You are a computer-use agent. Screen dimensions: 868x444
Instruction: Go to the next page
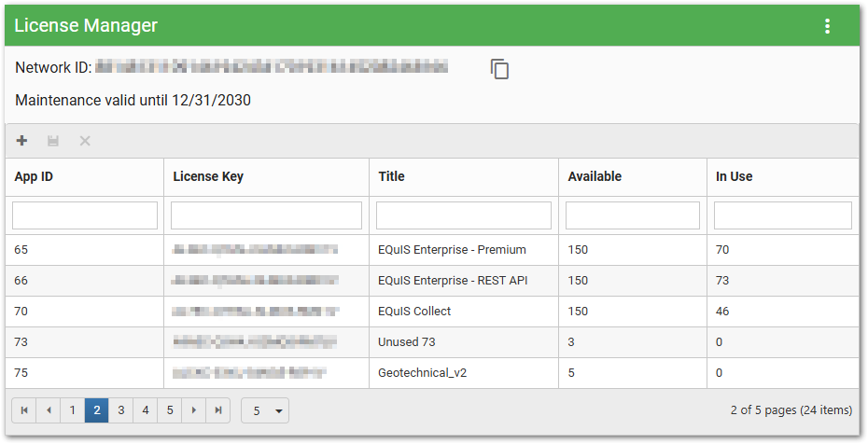point(194,410)
